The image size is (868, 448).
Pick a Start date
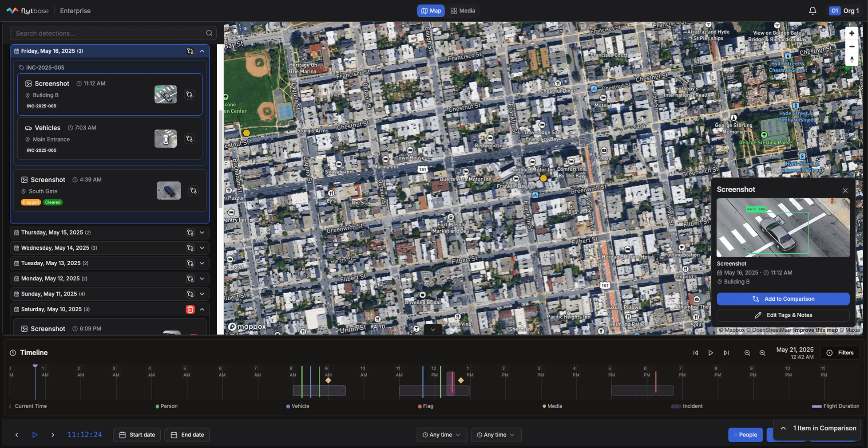tap(137, 435)
